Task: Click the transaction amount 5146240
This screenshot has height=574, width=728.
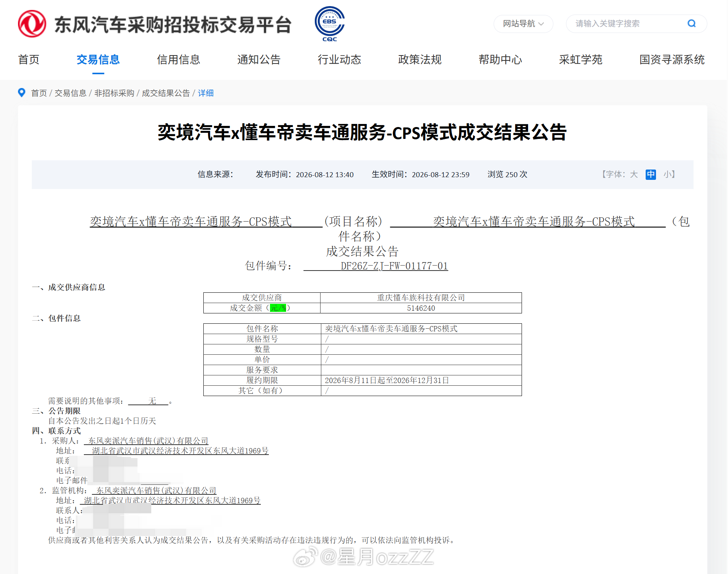Action: click(x=421, y=308)
